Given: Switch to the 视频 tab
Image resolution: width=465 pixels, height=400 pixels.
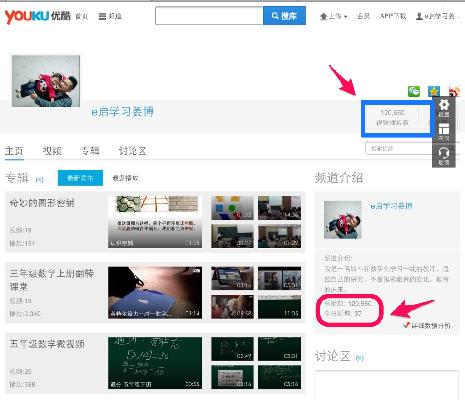Looking at the screenshot, I should 52,151.
